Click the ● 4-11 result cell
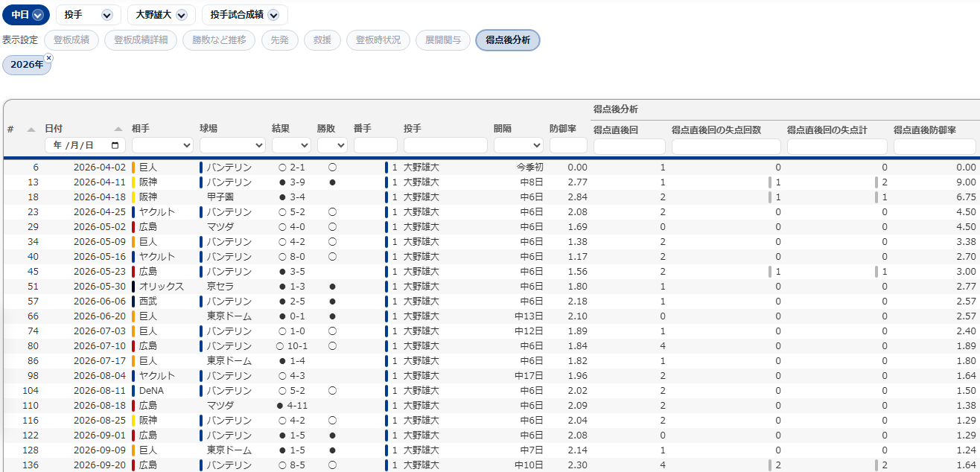980x472 pixels. [291, 406]
